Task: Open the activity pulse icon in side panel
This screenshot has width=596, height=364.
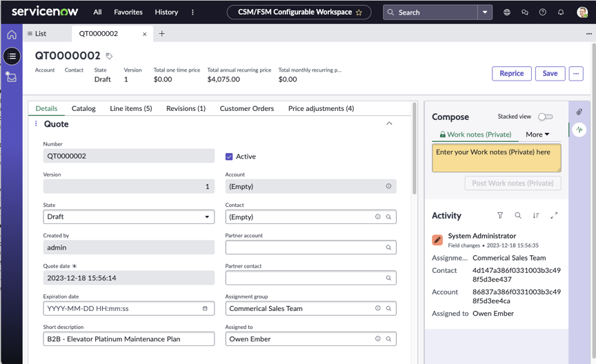Action: coord(579,130)
